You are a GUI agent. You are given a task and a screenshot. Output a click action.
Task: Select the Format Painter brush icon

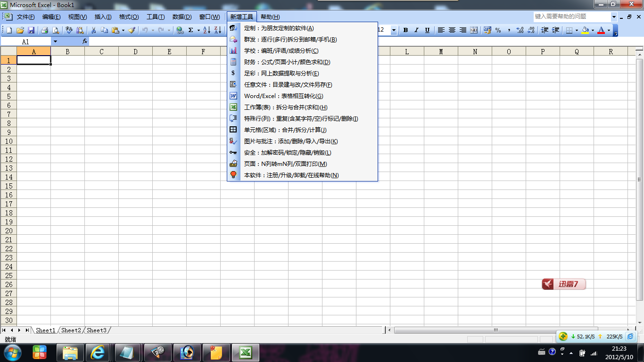(132, 30)
